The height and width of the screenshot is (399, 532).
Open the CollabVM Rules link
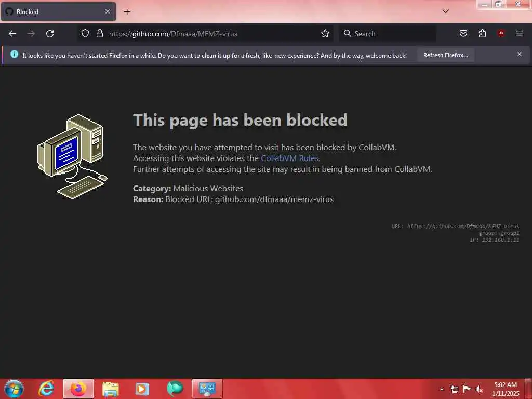click(x=289, y=158)
